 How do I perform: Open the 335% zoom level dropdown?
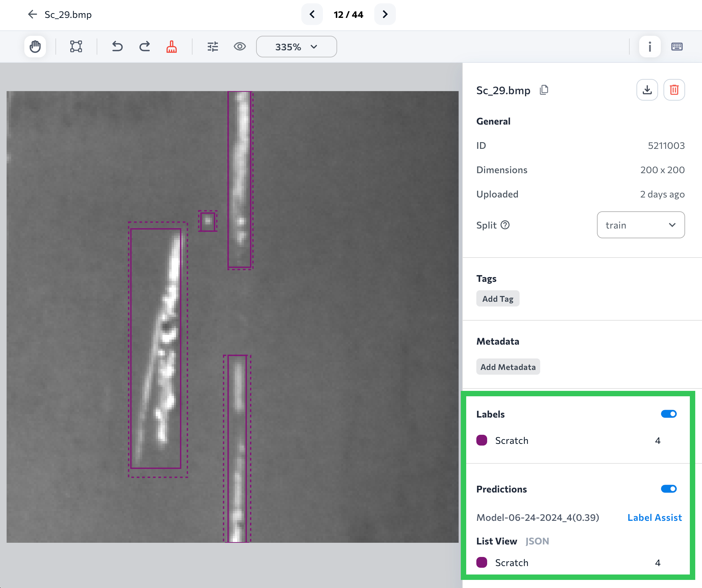tap(296, 47)
